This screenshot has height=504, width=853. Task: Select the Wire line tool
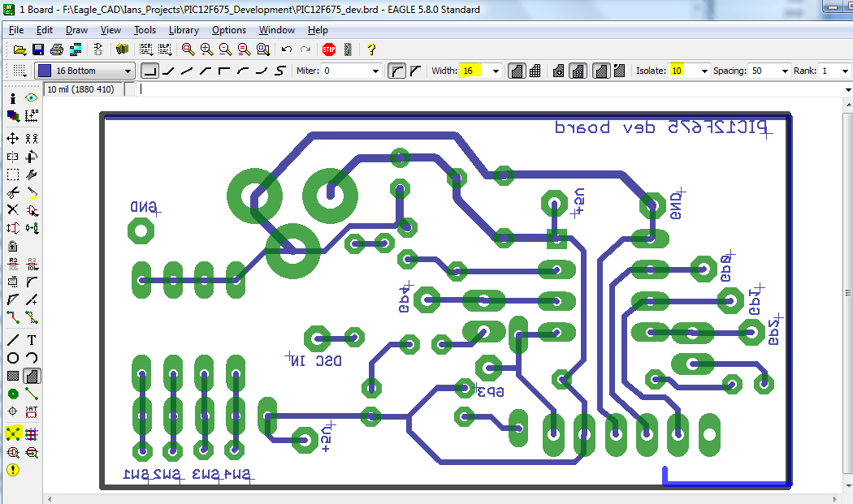pyautogui.click(x=13, y=340)
